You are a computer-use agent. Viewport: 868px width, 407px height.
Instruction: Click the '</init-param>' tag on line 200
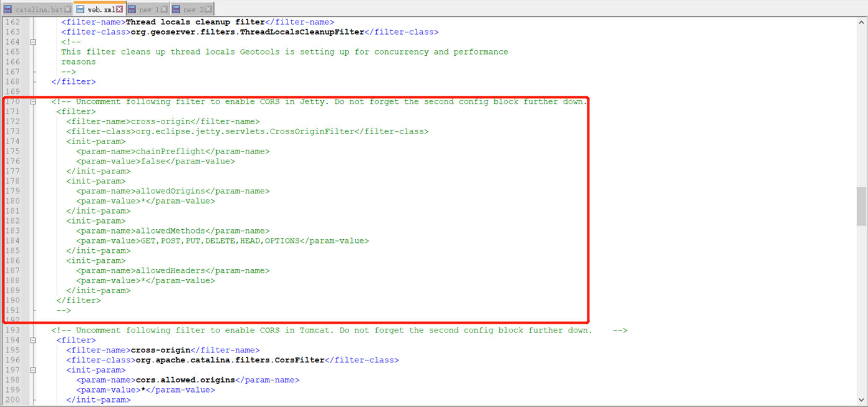[98, 400]
